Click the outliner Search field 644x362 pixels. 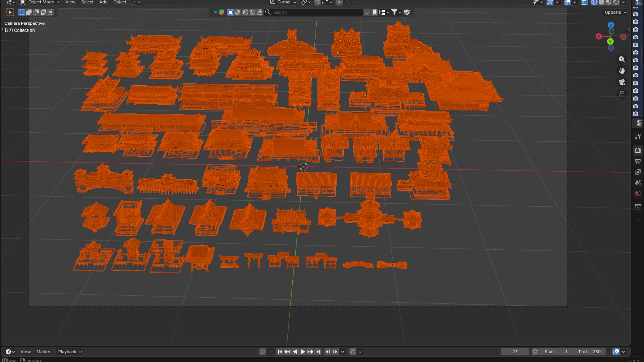point(314,12)
